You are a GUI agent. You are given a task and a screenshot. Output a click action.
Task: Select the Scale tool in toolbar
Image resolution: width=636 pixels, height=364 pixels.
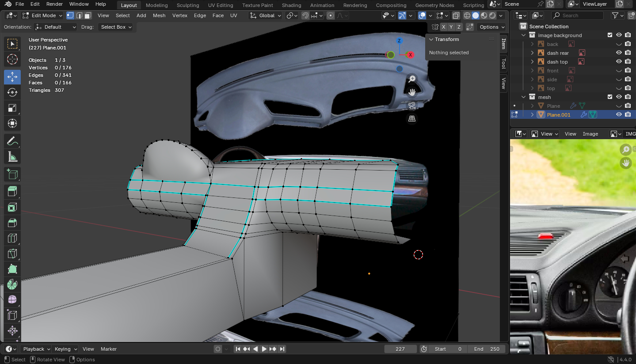[12, 108]
